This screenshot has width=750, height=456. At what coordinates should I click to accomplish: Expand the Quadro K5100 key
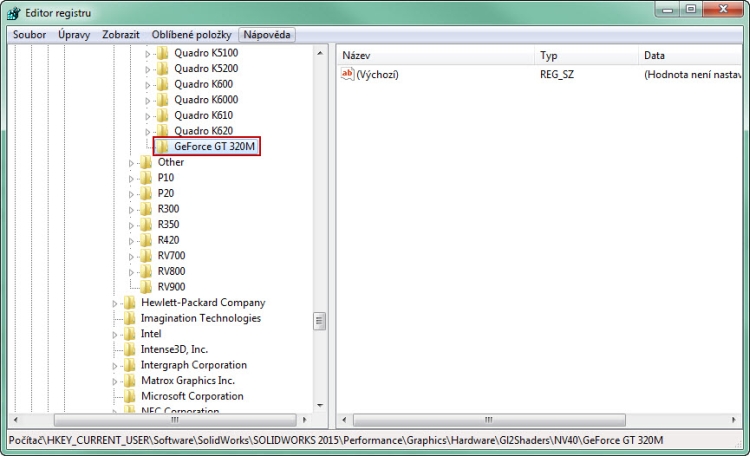[x=147, y=54]
